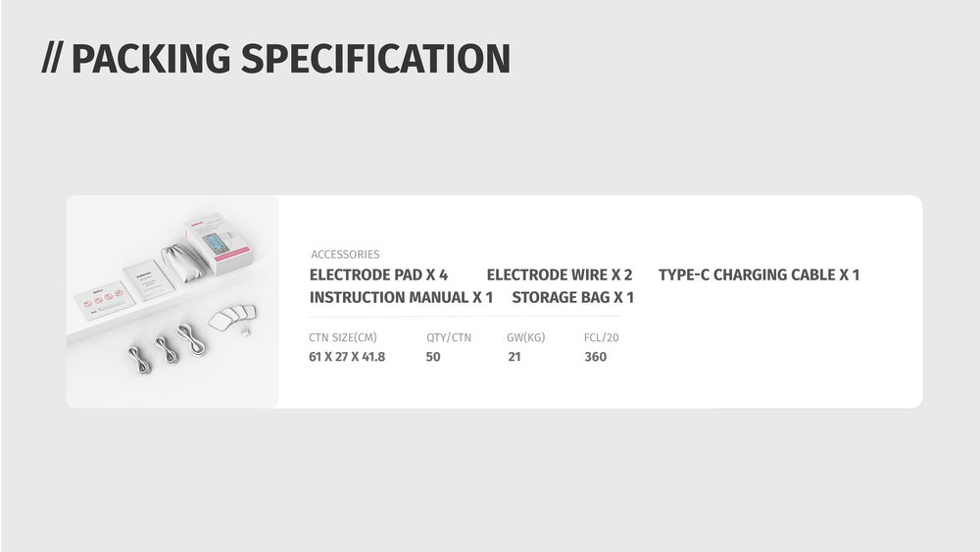
Task: Select the FCL value 360
Action: pyautogui.click(x=595, y=357)
